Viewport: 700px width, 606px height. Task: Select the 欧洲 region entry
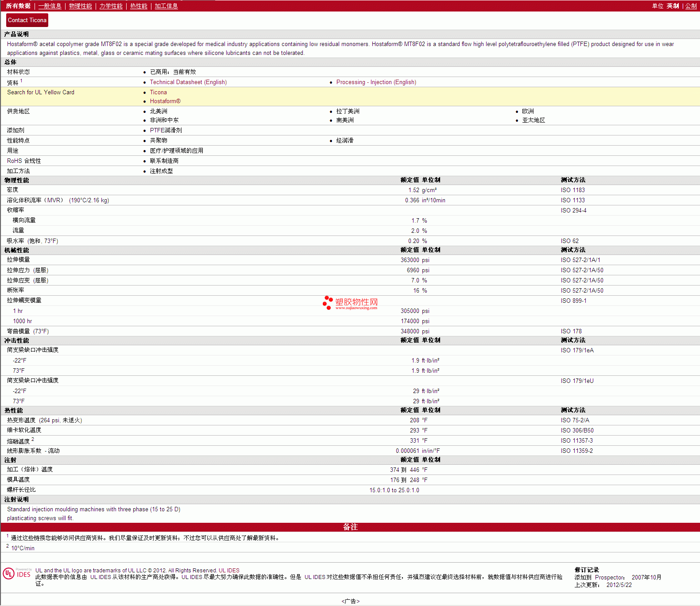coord(528,111)
